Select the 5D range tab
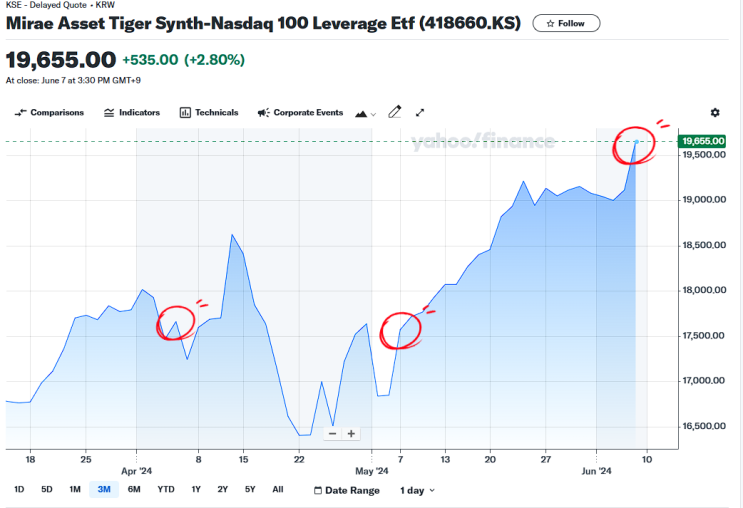Viewport: 743px width, 508px height. 46,490
